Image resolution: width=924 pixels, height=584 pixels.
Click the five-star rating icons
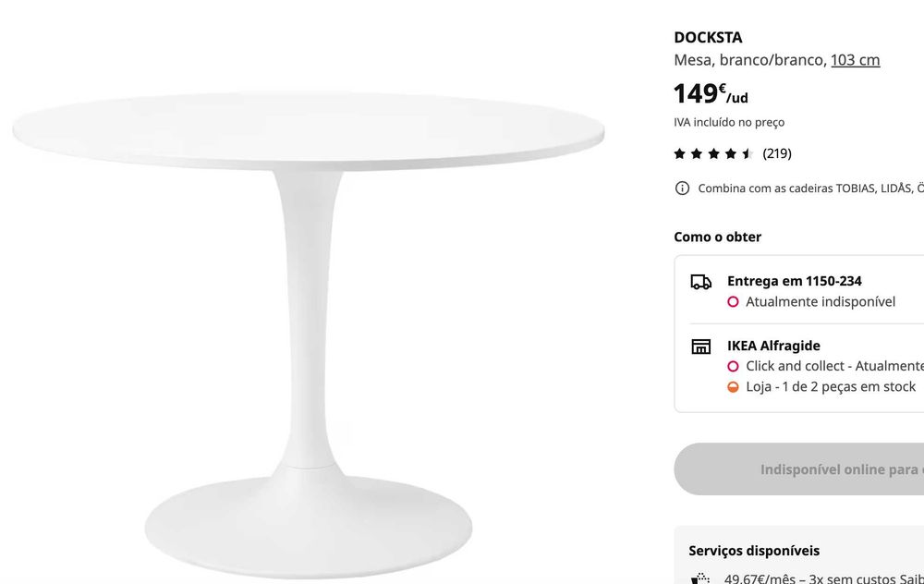pyautogui.click(x=713, y=153)
